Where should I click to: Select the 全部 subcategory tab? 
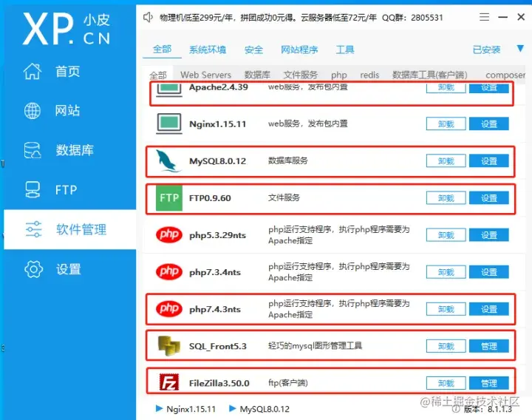pos(158,75)
